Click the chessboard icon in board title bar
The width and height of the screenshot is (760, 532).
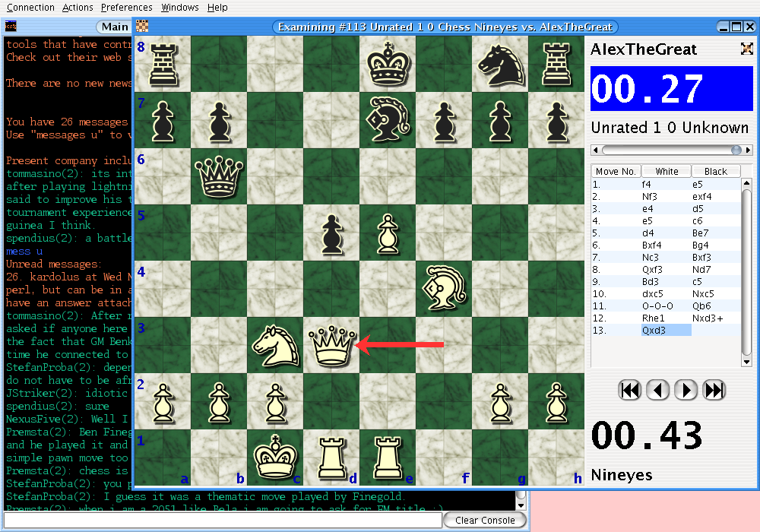[142, 27]
